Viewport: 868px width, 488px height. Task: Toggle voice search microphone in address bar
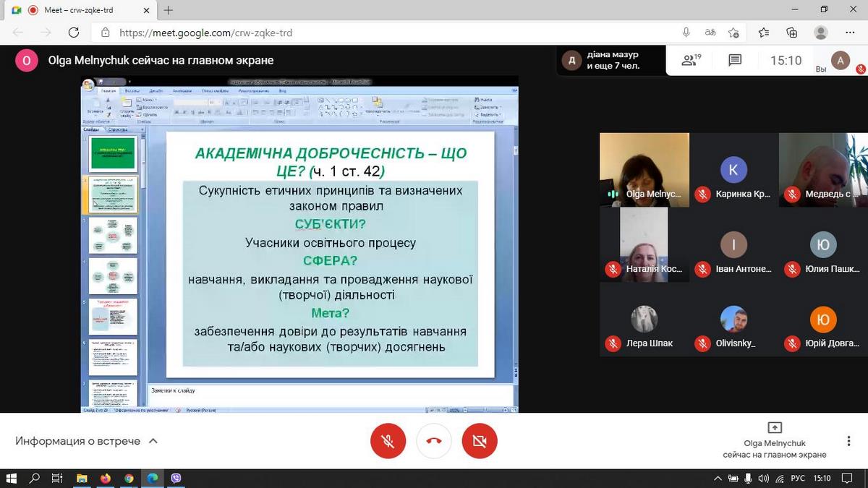(x=686, y=33)
